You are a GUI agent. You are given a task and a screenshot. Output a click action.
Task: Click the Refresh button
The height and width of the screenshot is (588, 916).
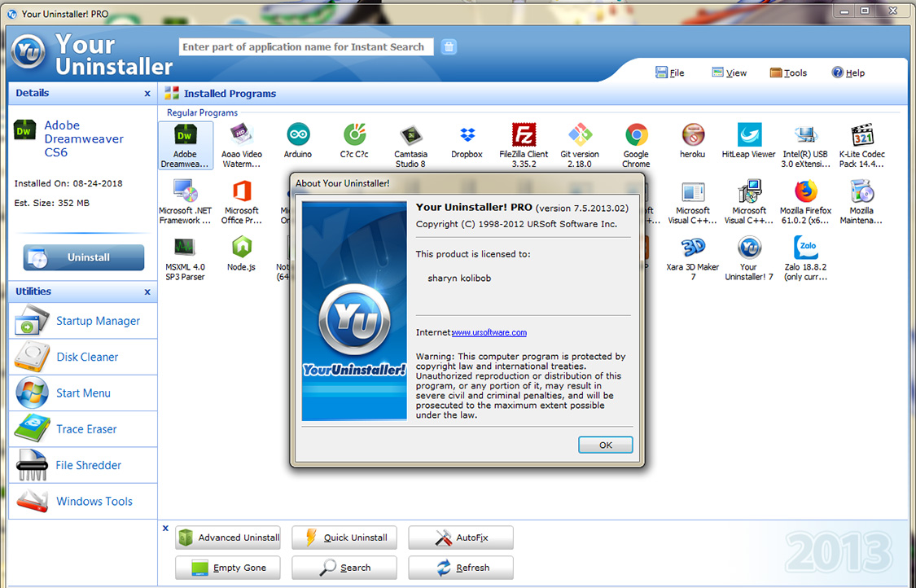(462, 568)
